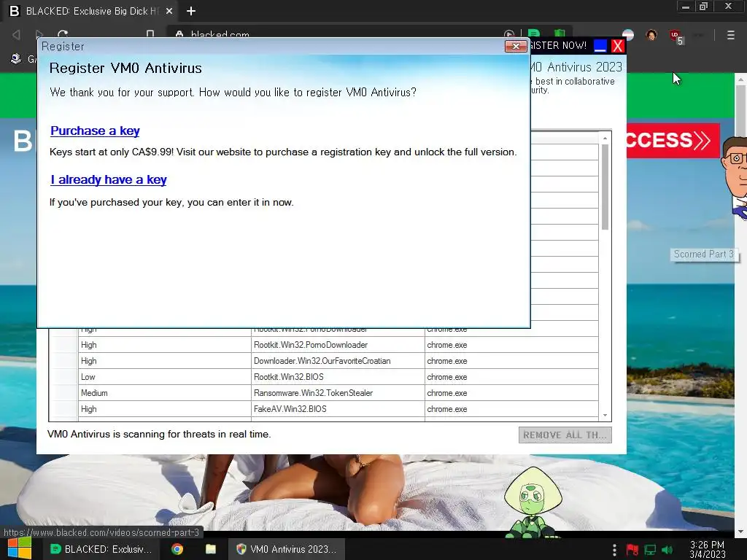Open the volume speaker tray icon
Screen dimensions: 747x560
[x=667, y=550]
